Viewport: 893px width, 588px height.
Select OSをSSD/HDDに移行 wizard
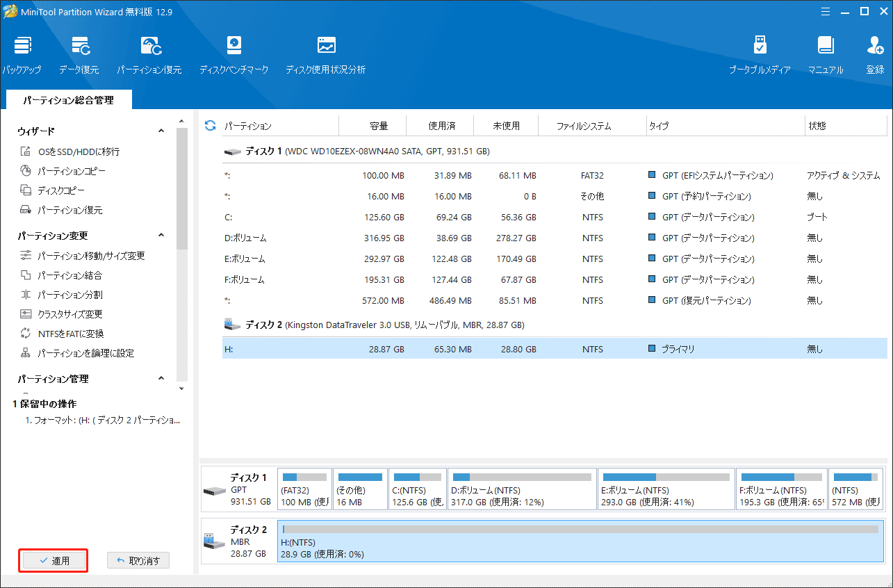69,152
